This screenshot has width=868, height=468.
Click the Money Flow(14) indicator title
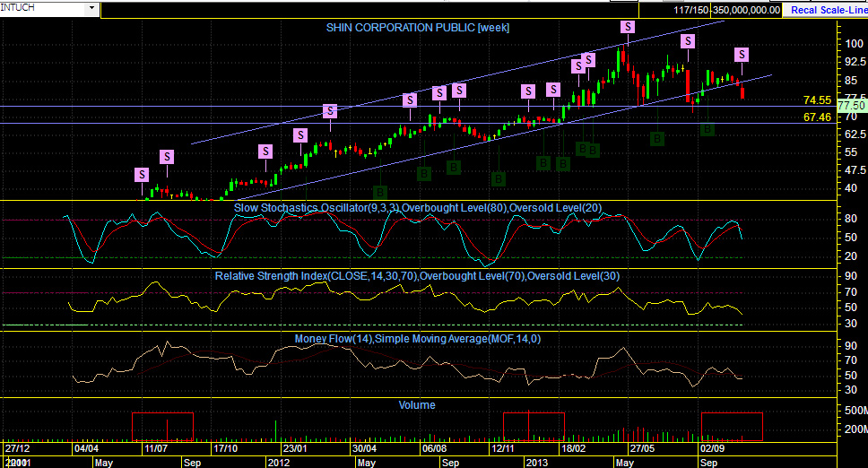417,339
